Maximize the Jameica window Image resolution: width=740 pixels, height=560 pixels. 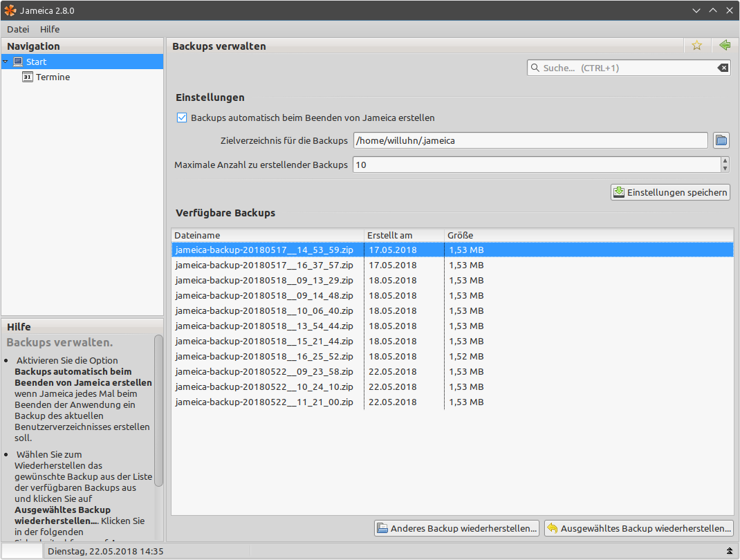click(x=712, y=10)
